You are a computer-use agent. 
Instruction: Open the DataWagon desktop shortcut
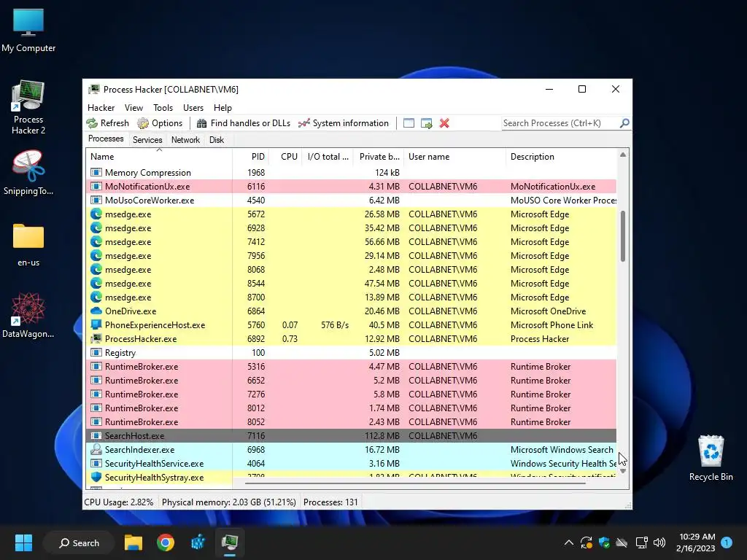tap(28, 316)
